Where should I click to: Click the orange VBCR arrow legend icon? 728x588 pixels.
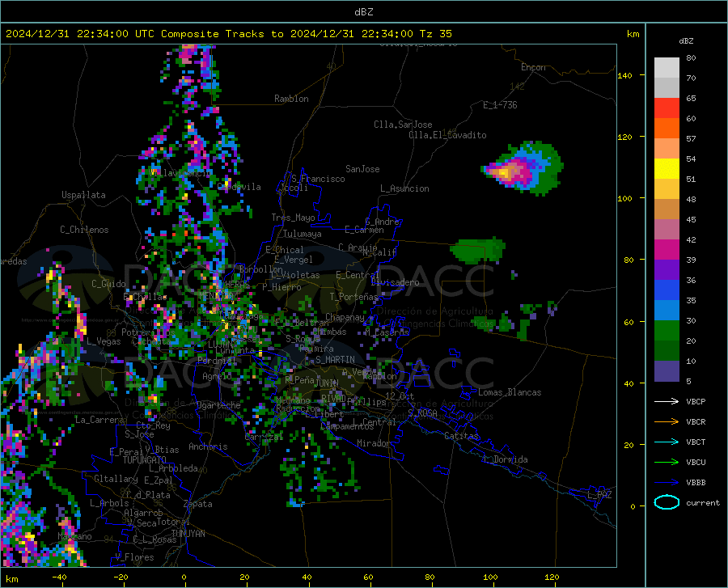tap(667, 421)
